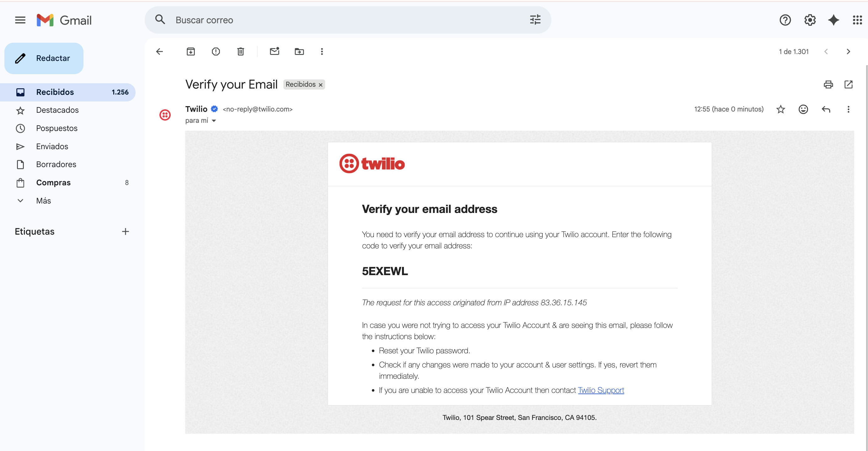Archive this Twilio email
868x451 pixels.
coord(191,52)
